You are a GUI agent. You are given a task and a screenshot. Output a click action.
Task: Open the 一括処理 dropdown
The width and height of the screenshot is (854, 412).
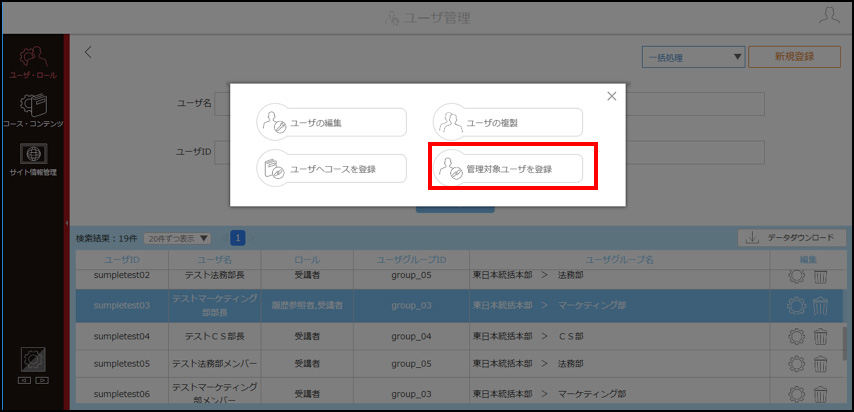[693, 57]
